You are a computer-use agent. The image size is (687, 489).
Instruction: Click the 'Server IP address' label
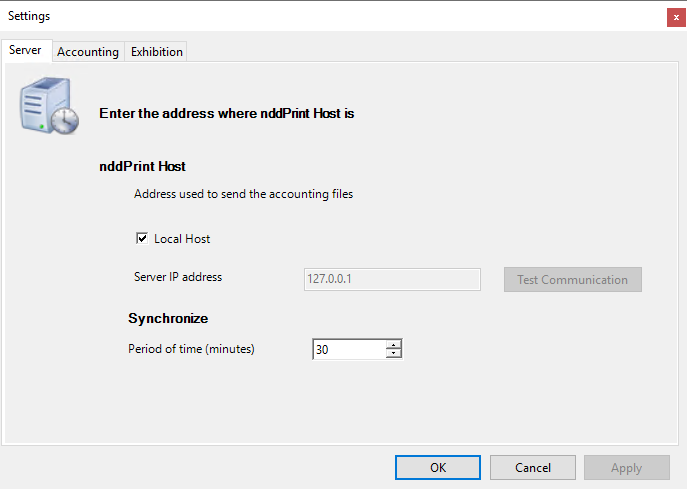click(178, 277)
